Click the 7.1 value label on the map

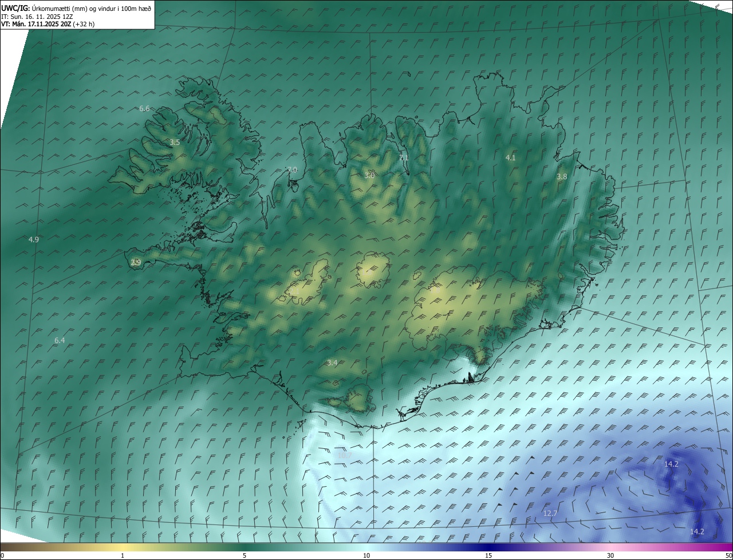404,157
